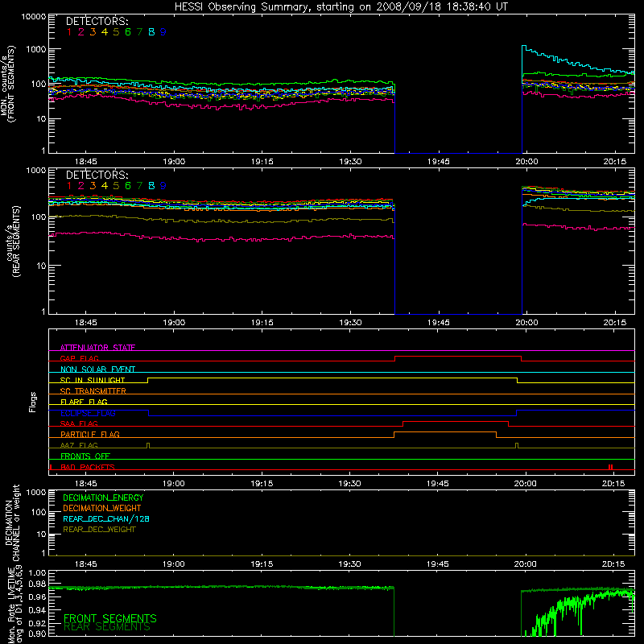Click the SC_TRANSMITTER flag label
Image resolution: width=644 pixels, height=644 pixels.
(93, 391)
